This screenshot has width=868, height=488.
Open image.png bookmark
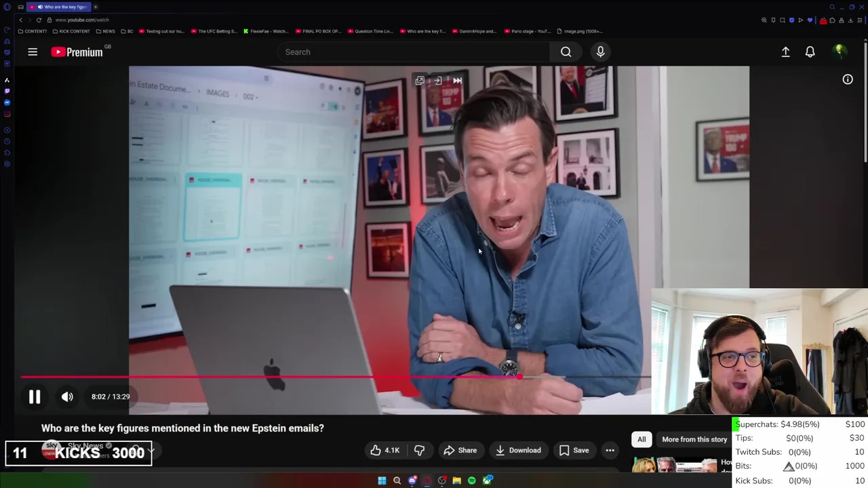tap(580, 31)
